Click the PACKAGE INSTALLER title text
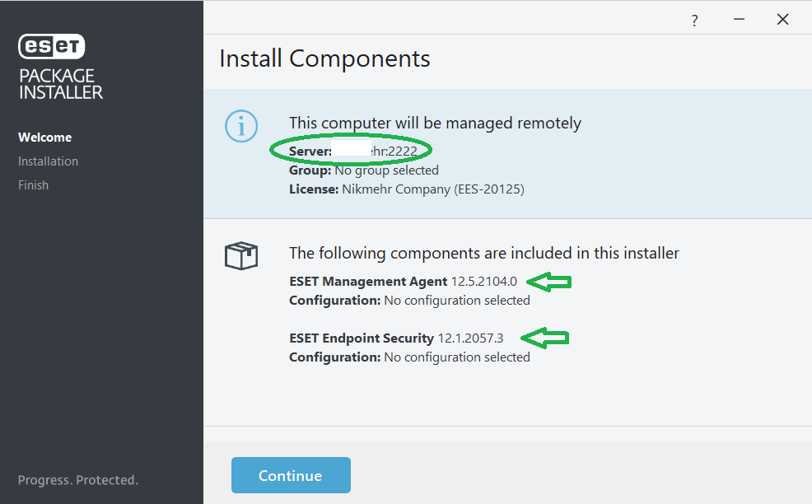812x504 pixels. click(x=61, y=84)
